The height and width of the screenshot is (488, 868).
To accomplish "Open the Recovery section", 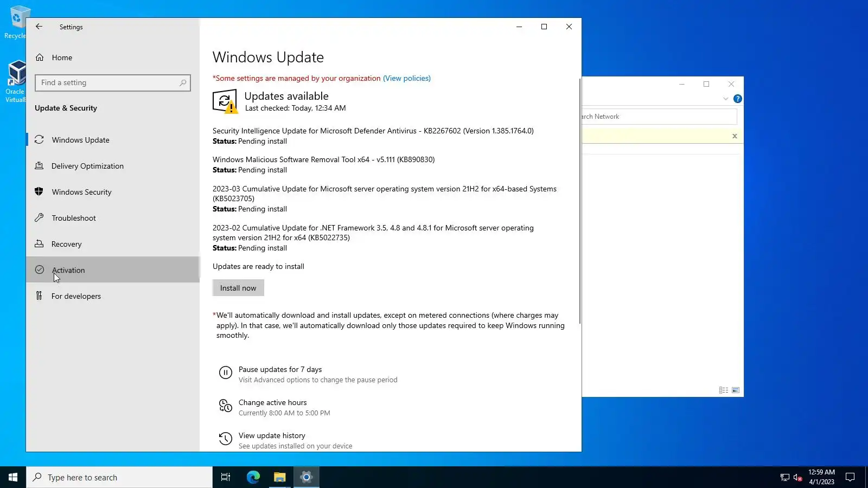I will point(113,244).
